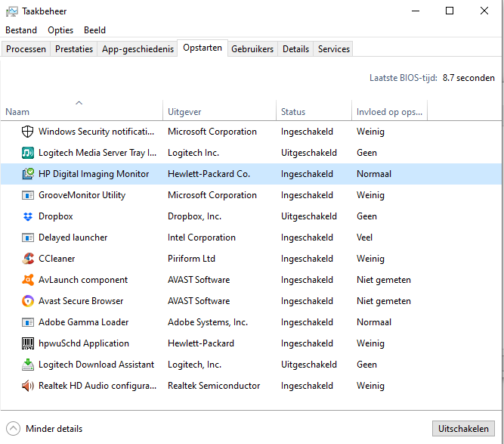Minimize the Taakbeheer window
Screen dimensions: 504x444
pyautogui.click(x=416, y=11)
